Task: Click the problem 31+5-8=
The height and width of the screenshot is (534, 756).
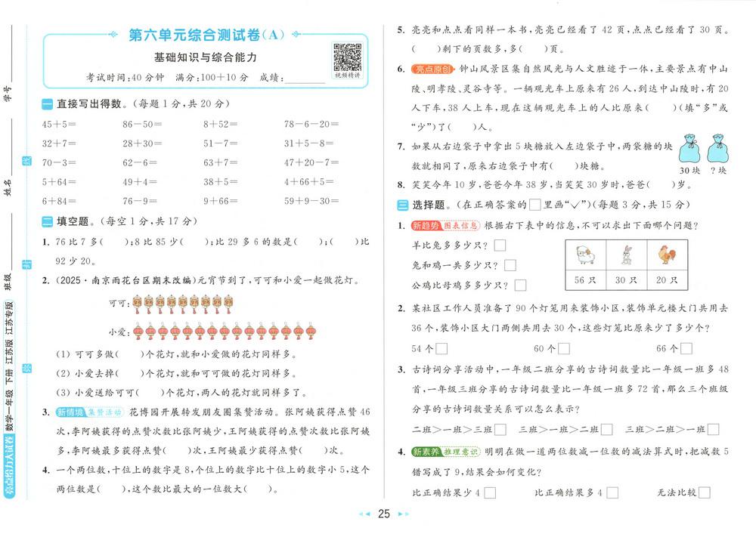Action: pos(309,144)
